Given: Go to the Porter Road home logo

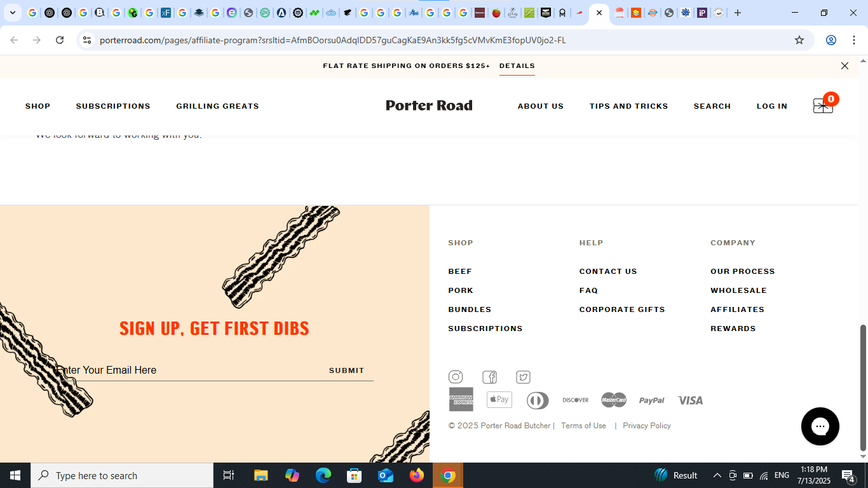Looking at the screenshot, I should [430, 105].
